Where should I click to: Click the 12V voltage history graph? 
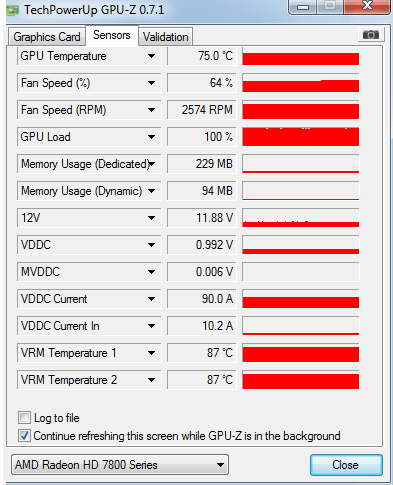[x=301, y=218]
